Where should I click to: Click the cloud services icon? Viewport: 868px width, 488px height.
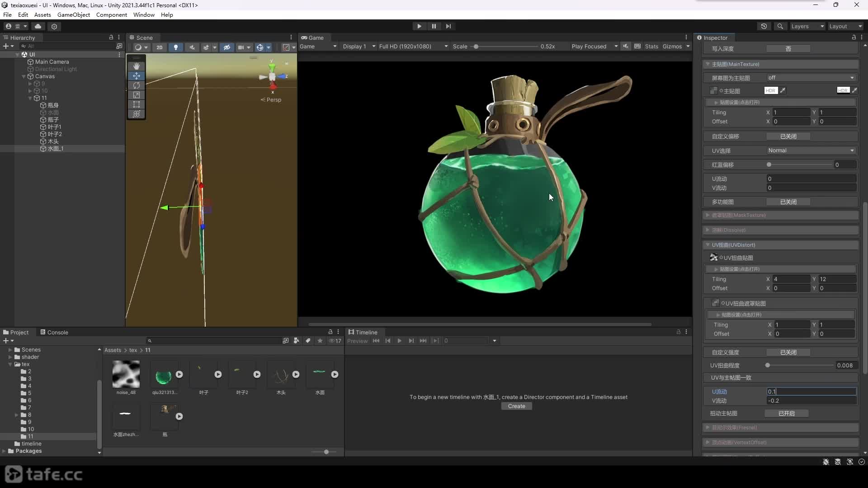click(x=38, y=26)
